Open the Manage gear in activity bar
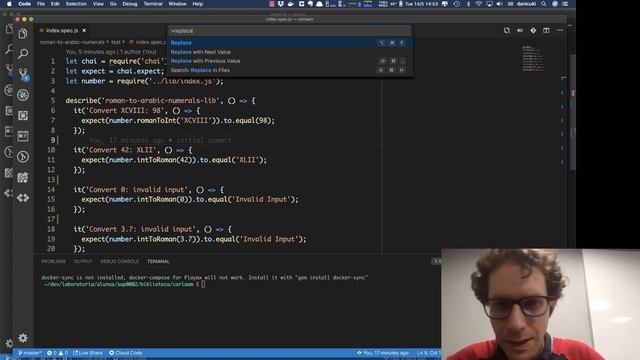 [x=23, y=338]
